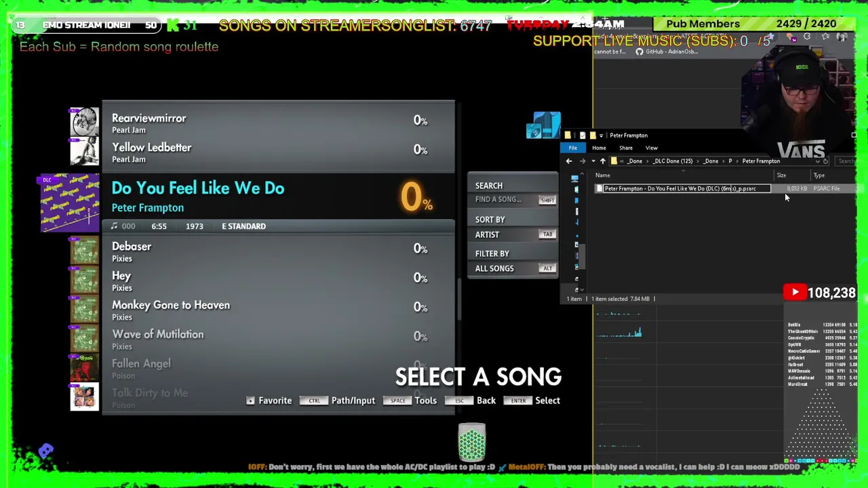The width and height of the screenshot is (868, 488).
Task: Click the Favorite plus icon
Action: pos(250,401)
